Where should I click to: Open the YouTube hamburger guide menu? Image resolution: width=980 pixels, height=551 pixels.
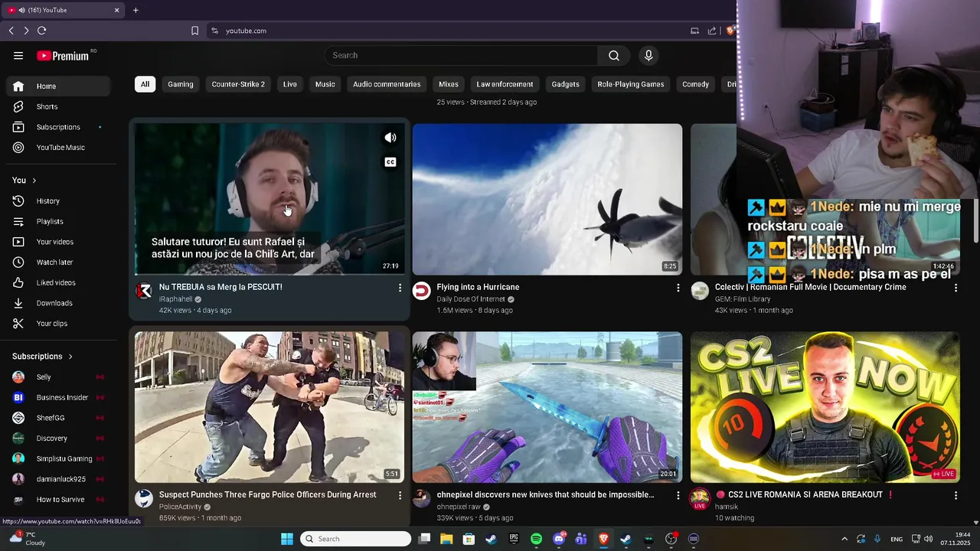[x=18, y=55]
